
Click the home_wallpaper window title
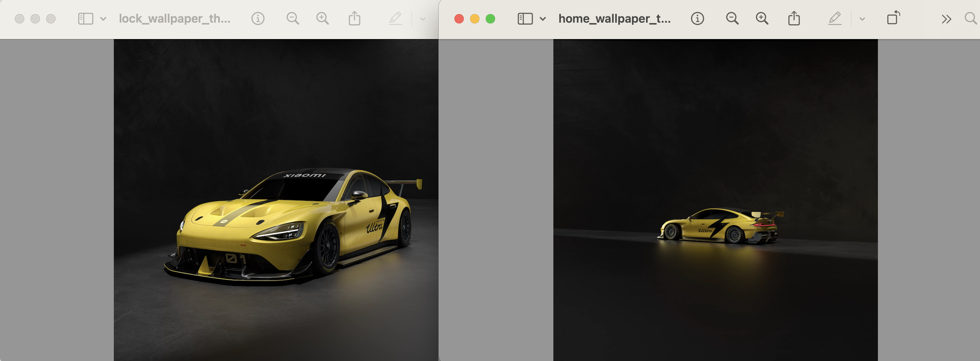click(614, 19)
